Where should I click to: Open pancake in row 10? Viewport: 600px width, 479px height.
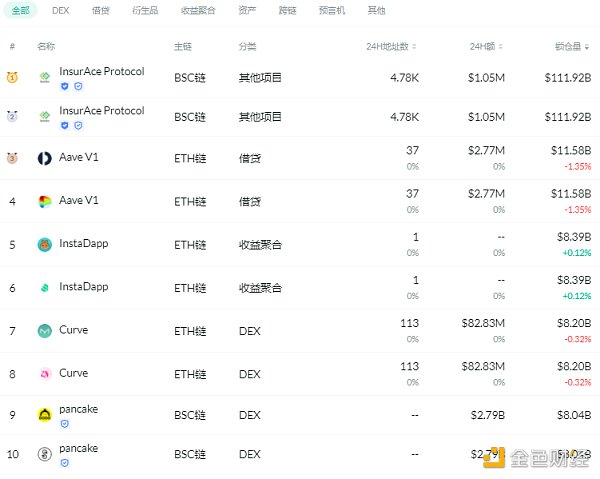click(78, 448)
